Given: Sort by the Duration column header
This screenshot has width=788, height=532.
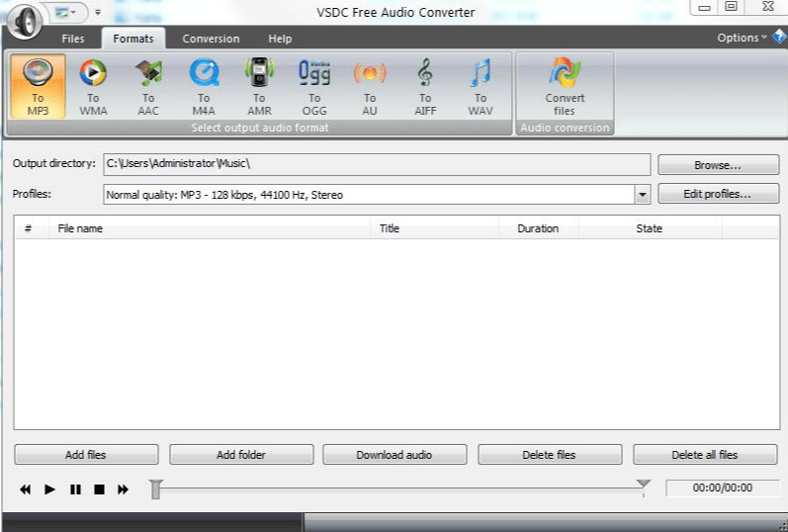Looking at the screenshot, I should [539, 228].
